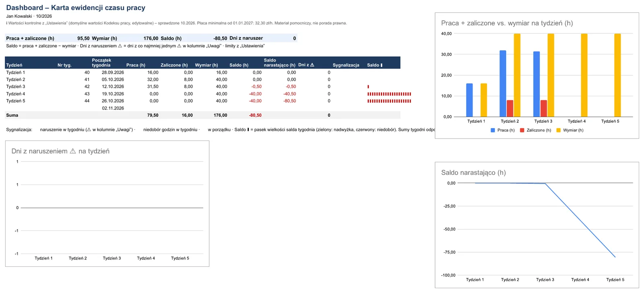Select the date cell 28.09.2026
Image resolution: width=644 pixels, height=293 pixels.
click(113, 72)
